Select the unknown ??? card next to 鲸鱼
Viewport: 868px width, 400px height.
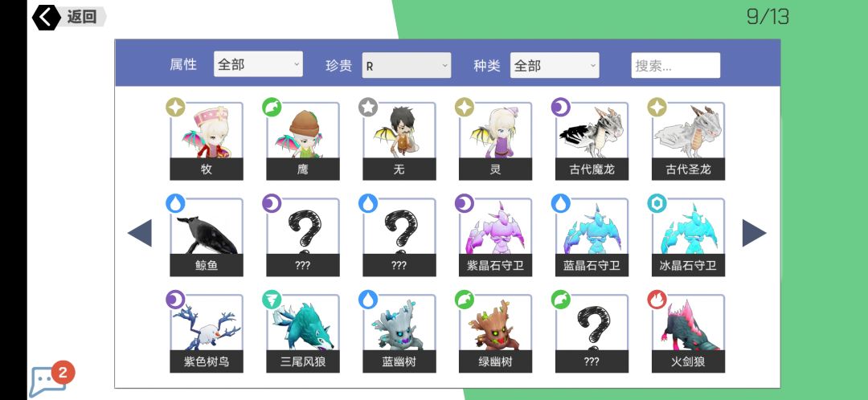coord(303,237)
